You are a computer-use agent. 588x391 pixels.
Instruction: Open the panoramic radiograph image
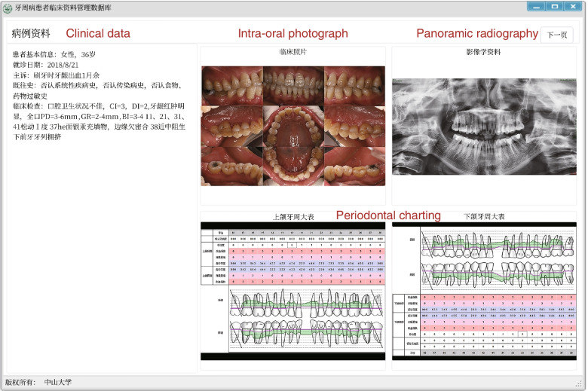483,127
